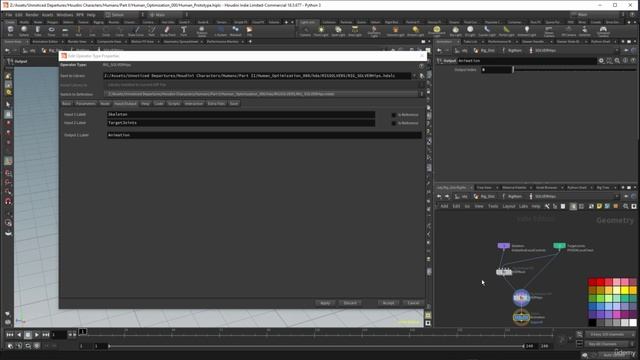Select the Box shelf tool

pos(10,31)
